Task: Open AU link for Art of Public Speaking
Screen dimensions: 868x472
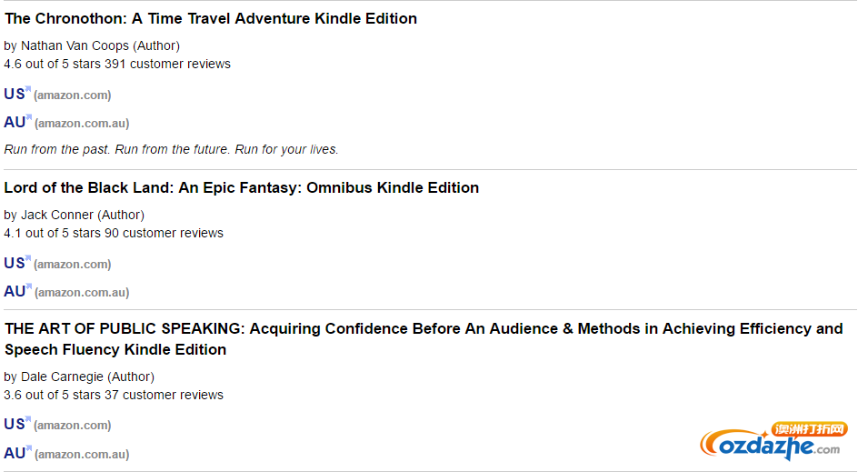Action: click(x=15, y=453)
